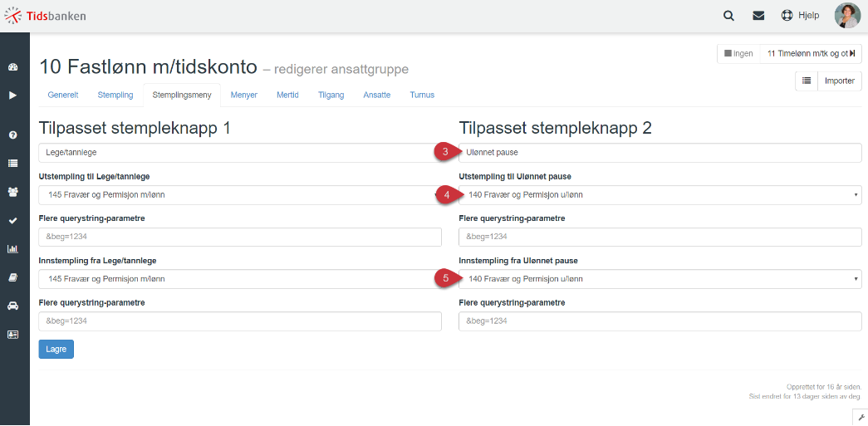The height and width of the screenshot is (426, 868).
Task: Open the ID card icon in sidebar
Action: click(13, 334)
